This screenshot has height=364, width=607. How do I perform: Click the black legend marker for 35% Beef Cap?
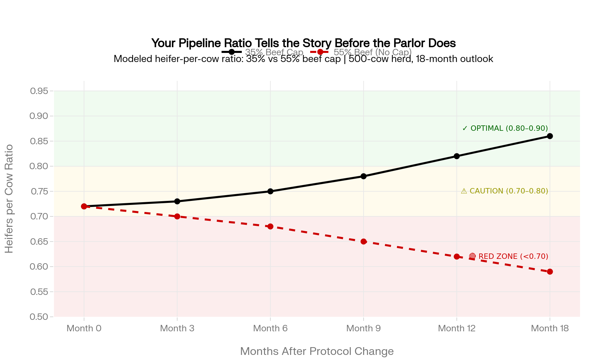pyautogui.click(x=232, y=52)
